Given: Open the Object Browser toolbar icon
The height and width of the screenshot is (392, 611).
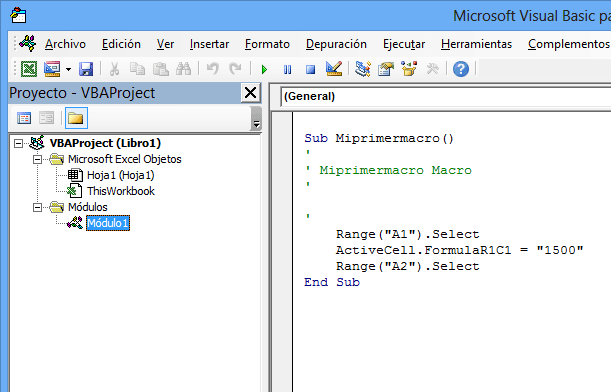Looking at the screenshot, I should tap(409, 69).
